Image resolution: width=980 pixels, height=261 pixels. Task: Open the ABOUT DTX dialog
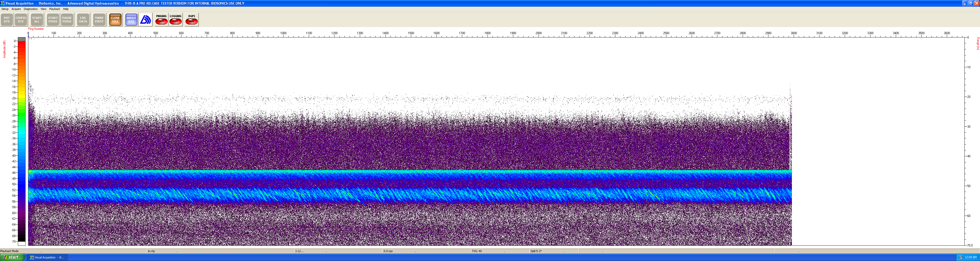131,20
